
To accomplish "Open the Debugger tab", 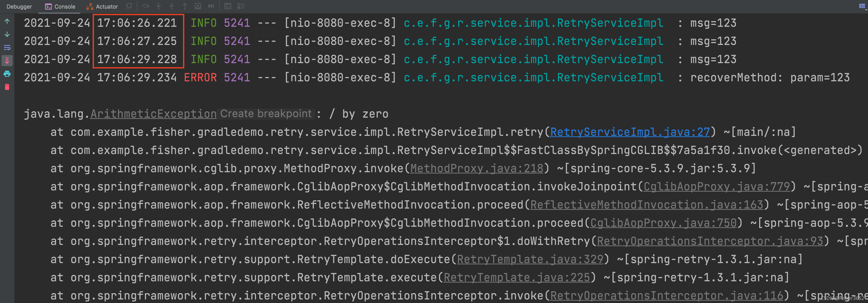I will (19, 6).
